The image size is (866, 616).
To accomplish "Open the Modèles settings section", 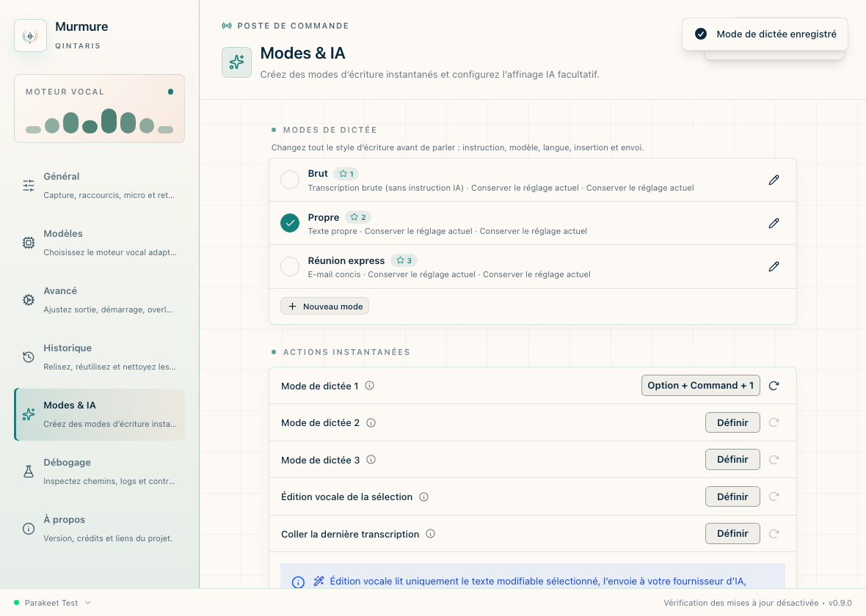I will [x=99, y=243].
